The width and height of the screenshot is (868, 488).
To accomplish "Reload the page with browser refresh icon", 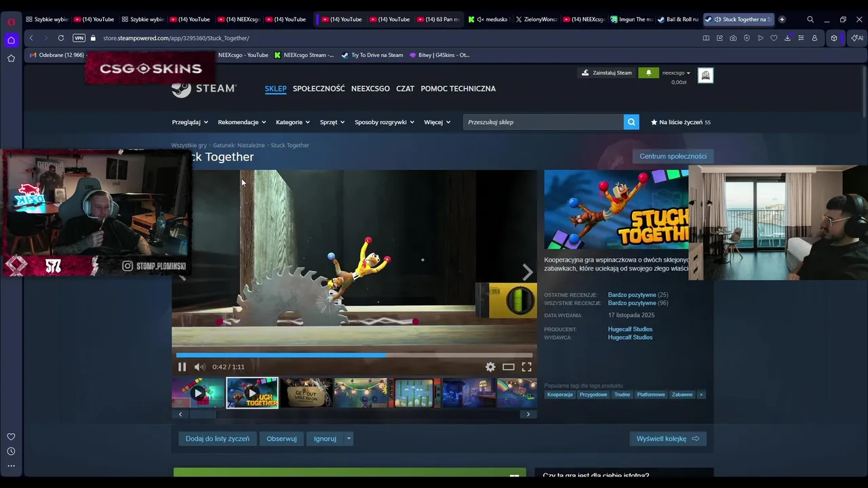I will (x=61, y=38).
